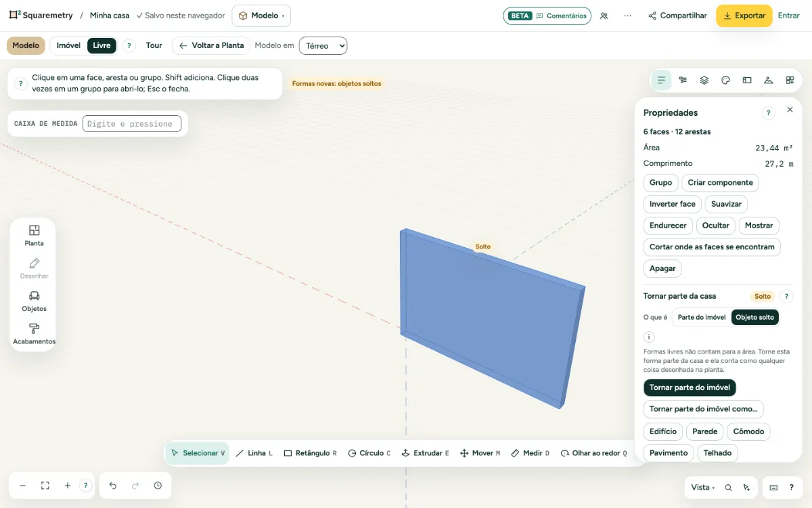
Task: Click Tornar parte do imóvel button
Action: tap(690, 387)
